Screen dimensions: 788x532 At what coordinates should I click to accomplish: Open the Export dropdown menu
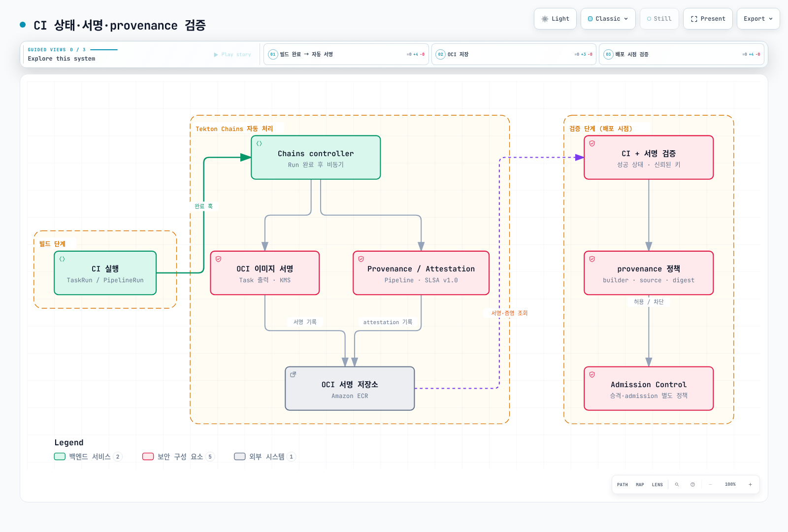pyautogui.click(x=758, y=19)
